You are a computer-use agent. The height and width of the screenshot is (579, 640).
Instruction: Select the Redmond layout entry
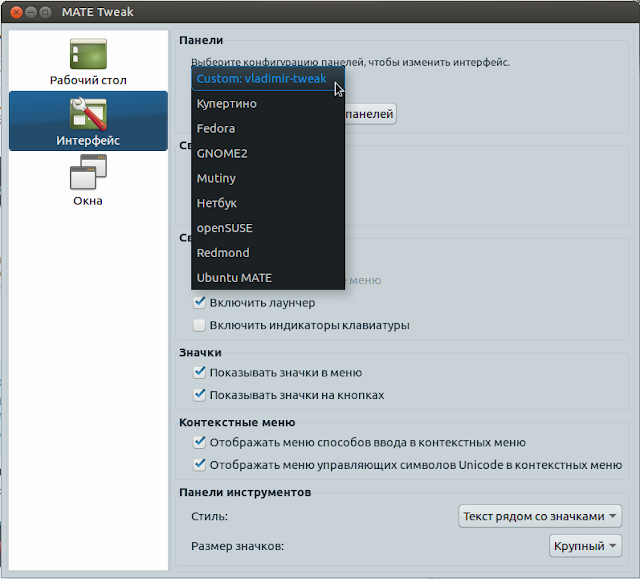(268, 253)
